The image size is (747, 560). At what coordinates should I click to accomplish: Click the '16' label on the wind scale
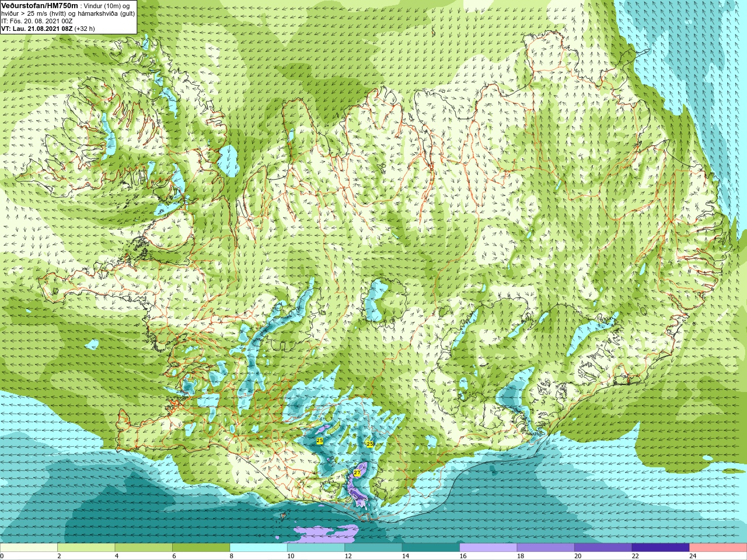click(463, 556)
